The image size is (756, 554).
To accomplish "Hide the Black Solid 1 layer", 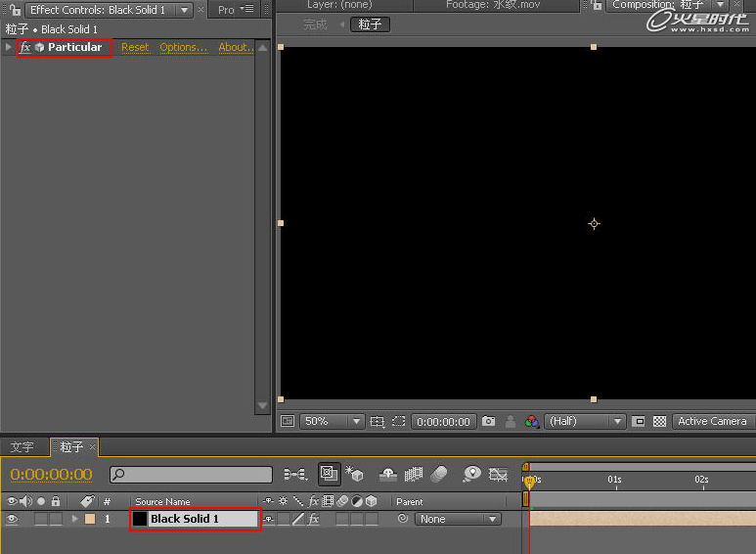I will coord(12,520).
